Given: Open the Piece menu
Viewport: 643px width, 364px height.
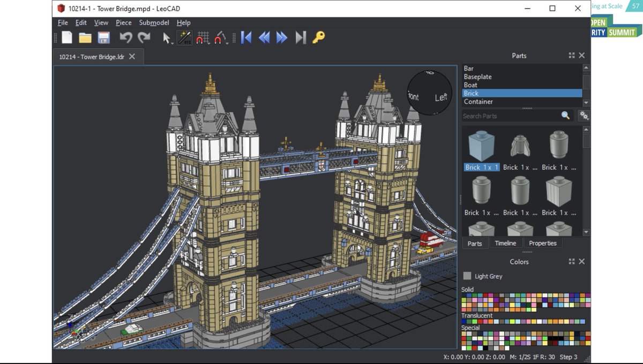Looking at the screenshot, I should (124, 22).
